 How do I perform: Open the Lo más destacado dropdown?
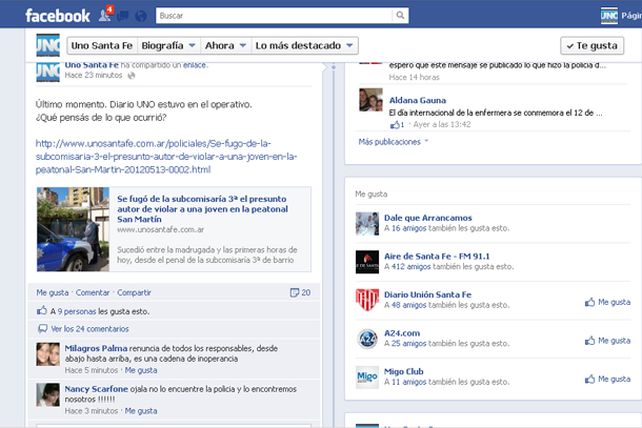pyautogui.click(x=304, y=45)
